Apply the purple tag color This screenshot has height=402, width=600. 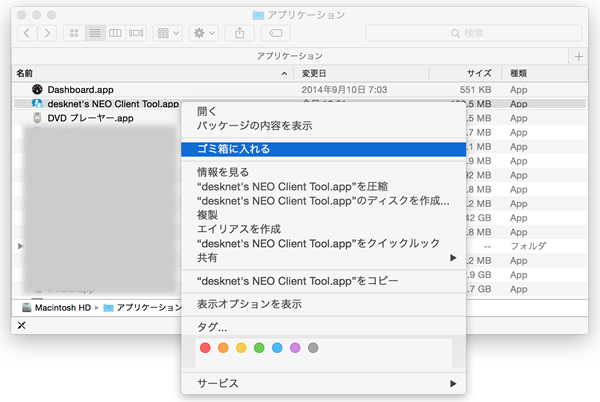(295, 348)
